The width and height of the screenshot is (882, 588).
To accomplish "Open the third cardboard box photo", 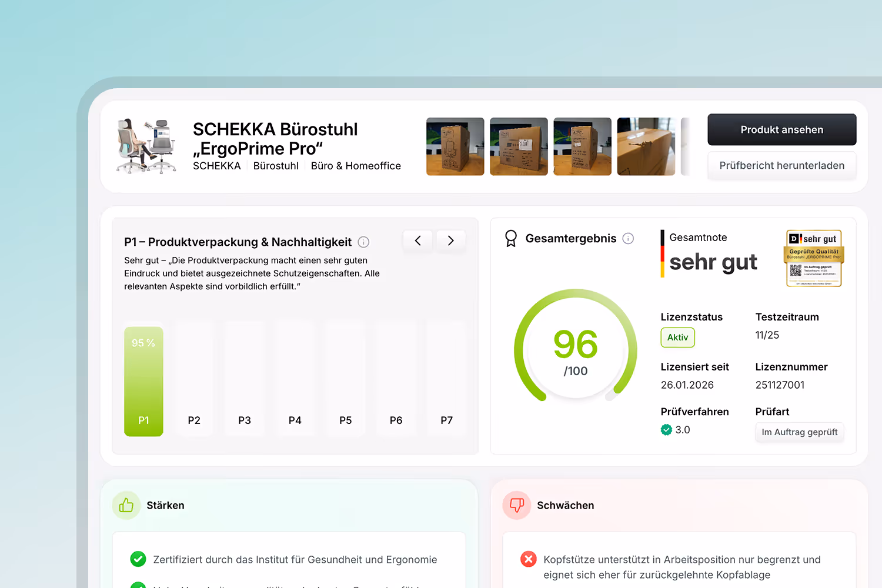I will point(582,146).
